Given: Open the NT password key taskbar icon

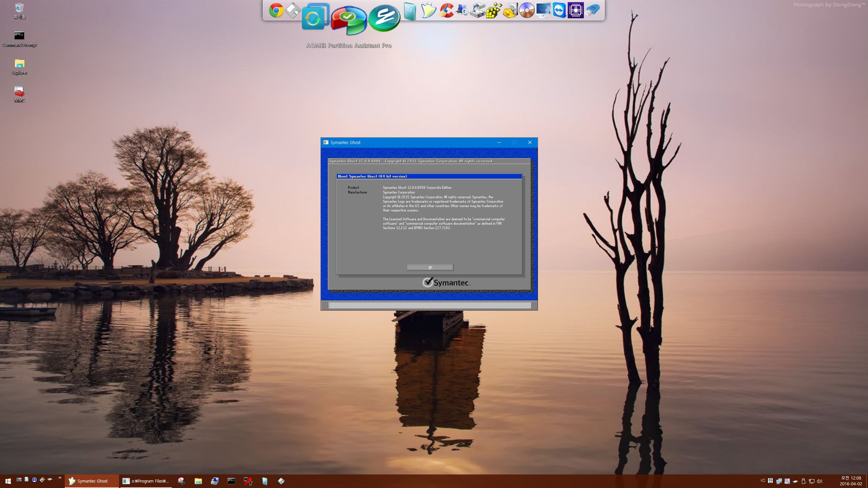Looking at the screenshot, I should (248, 481).
